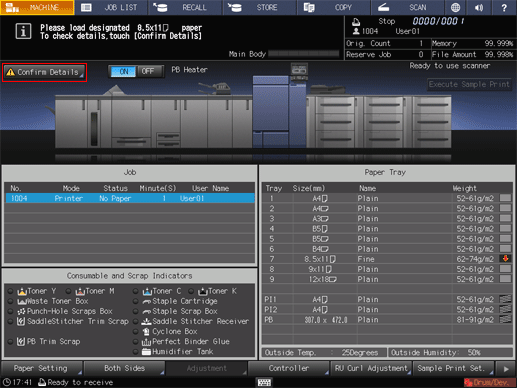
Task: Select job 1004 row in Job list
Action: (x=130, y=199)
